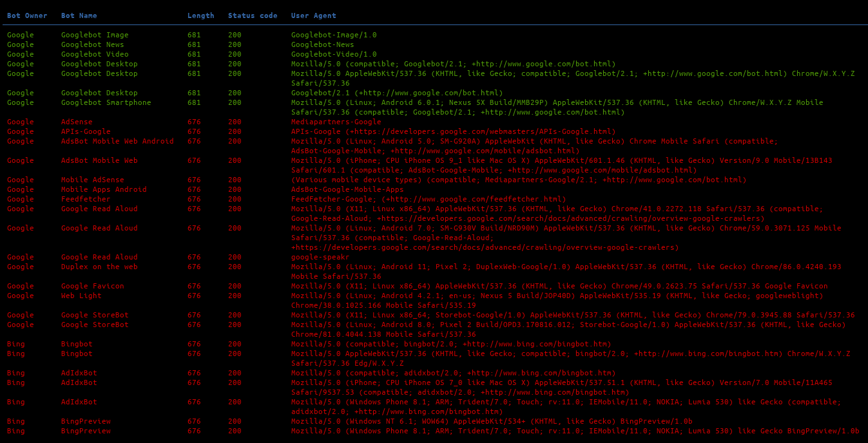
Task: Select 'BingPreview' name in Windows NT 6.1 row
Action: point(86,421)
